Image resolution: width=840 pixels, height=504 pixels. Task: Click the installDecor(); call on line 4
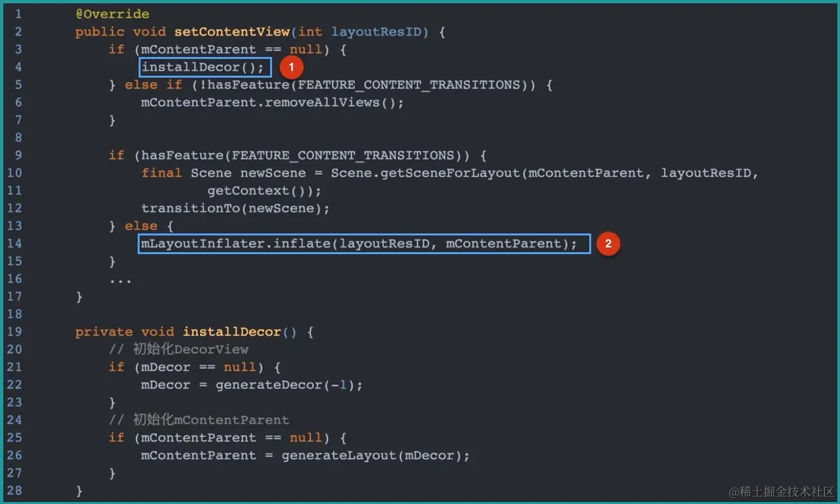pos(203,67)
